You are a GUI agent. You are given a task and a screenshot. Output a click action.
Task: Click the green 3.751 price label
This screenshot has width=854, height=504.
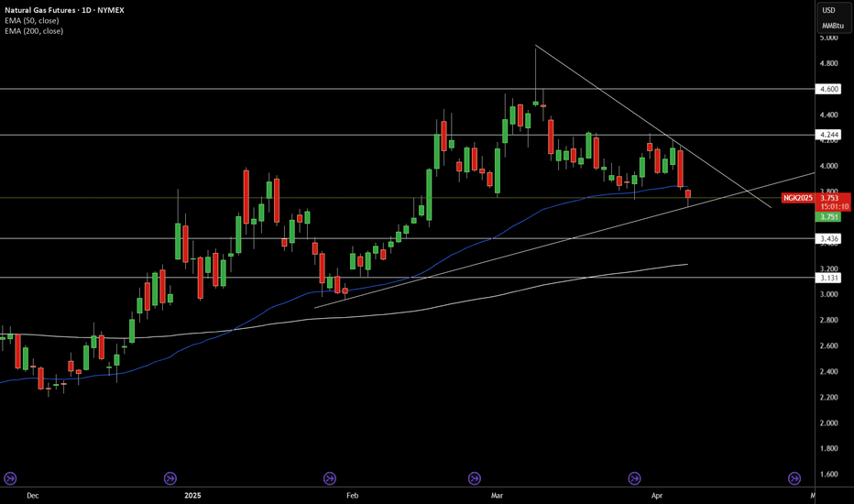(x=827, y=217)
